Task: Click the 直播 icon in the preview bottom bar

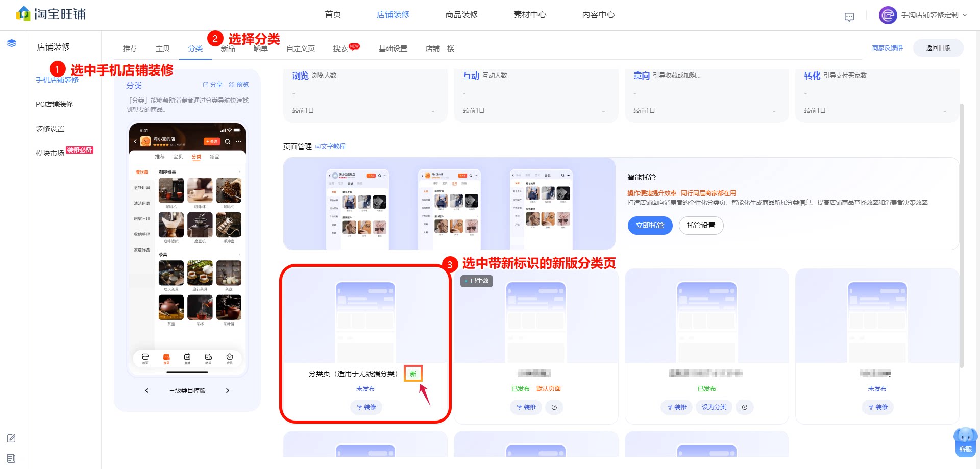Action: click(187, 359)
